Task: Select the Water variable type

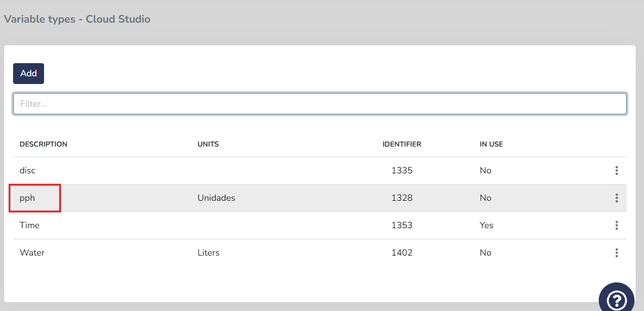Action: (x=32, y=253)
